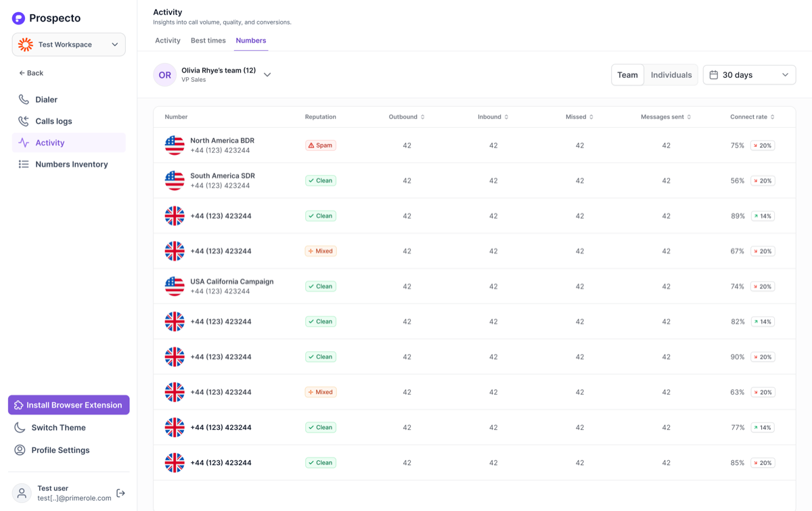Click the US flag for North America BDR
Screen dimensions: 812x511
click(175, 146)
